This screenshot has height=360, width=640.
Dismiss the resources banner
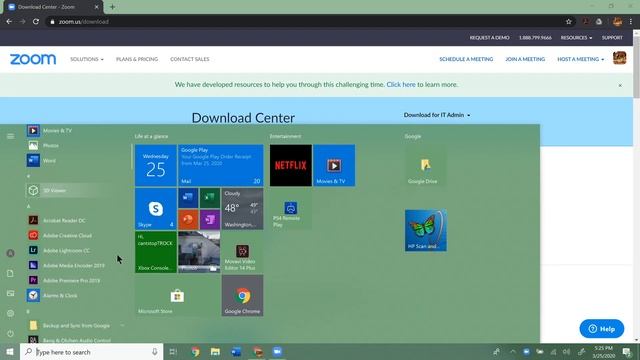(620, 85)
